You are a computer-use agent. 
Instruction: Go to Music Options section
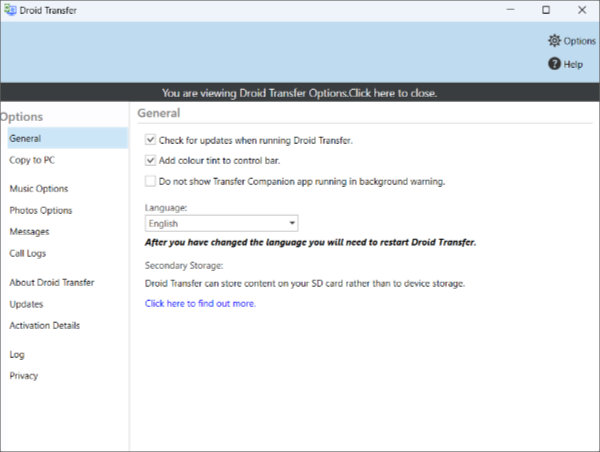[38, 188]
